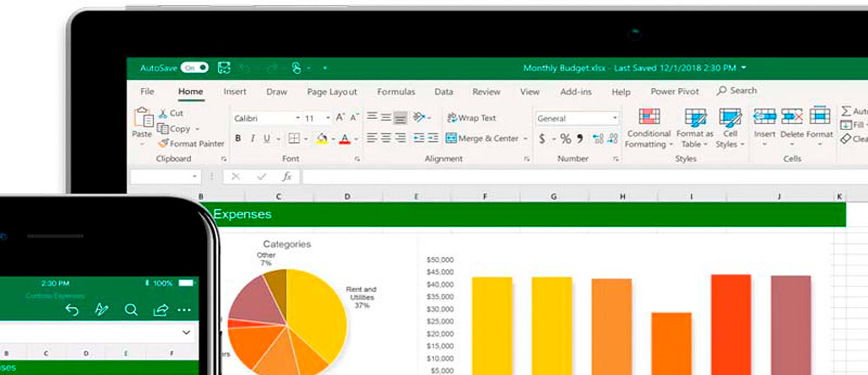
Task: Click the Insert cells icon
Action: click(x=764, y=117)
